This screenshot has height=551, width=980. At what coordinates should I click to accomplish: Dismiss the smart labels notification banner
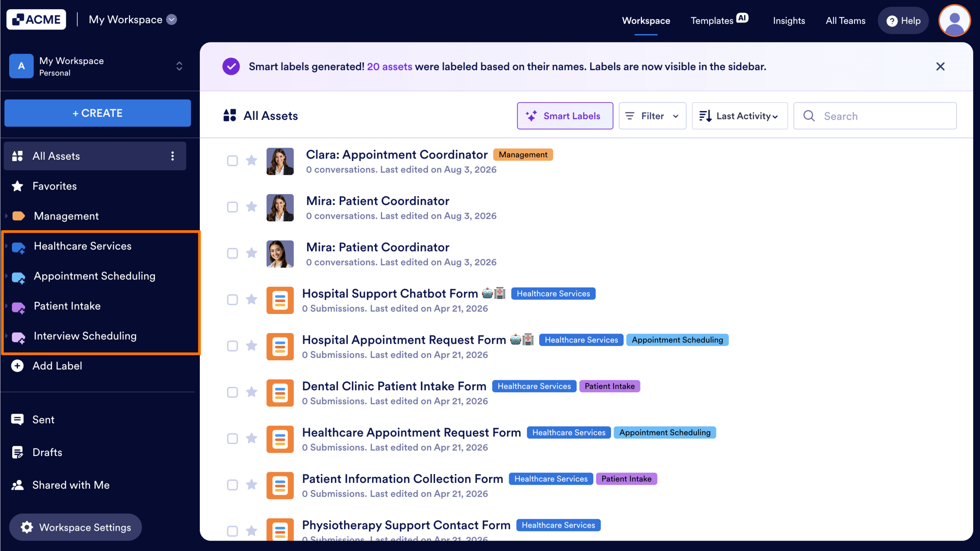(x=940, y=67)
